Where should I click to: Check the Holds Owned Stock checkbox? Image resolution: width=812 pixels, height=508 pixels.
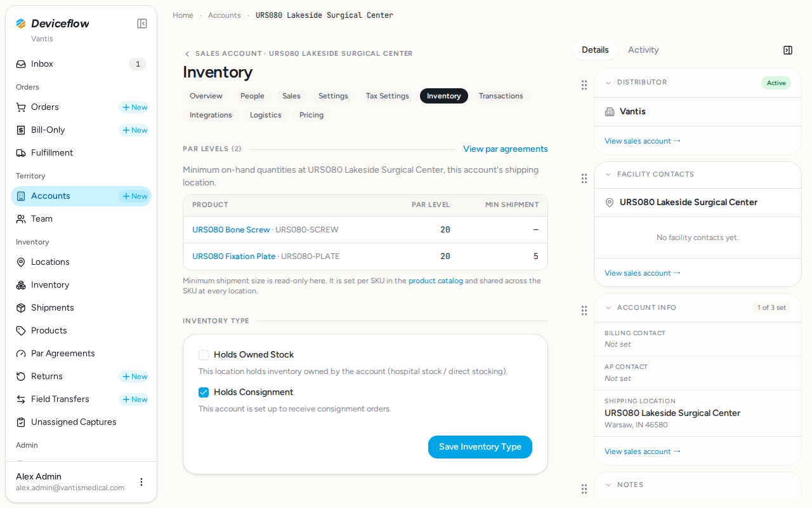coord(204,355)
